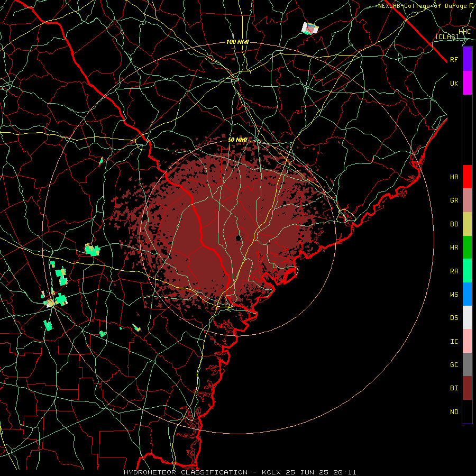Screen dimensions: 476x476
Task: Click the purple RF color swatch in legend
Action: 467,59
